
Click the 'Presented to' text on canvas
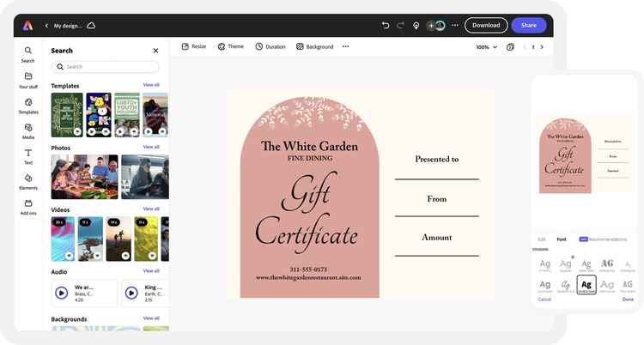[x=436, y=160]
